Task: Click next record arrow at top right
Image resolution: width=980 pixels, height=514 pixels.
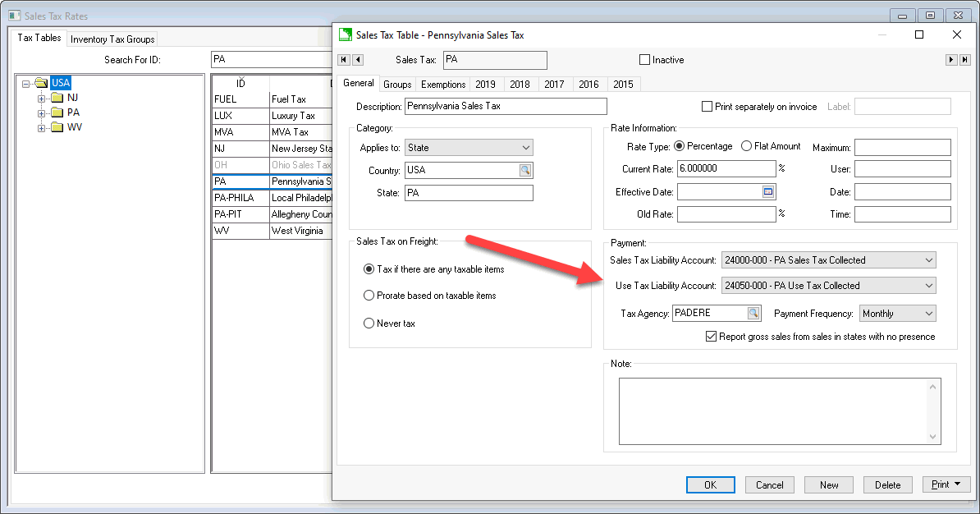Action: coord(951,60)
